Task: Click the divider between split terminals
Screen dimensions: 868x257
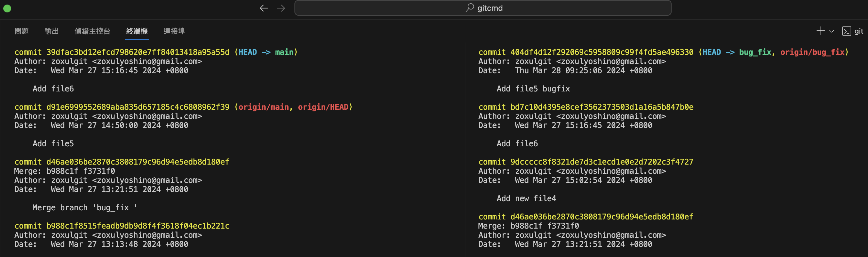Action: click(x=465, y=148)
